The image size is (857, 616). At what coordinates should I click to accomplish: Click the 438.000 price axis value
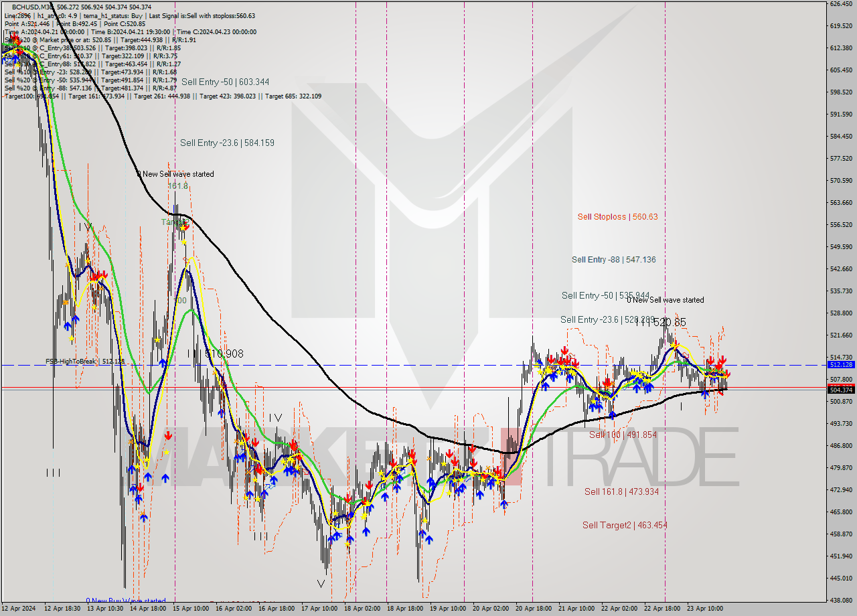840,600
